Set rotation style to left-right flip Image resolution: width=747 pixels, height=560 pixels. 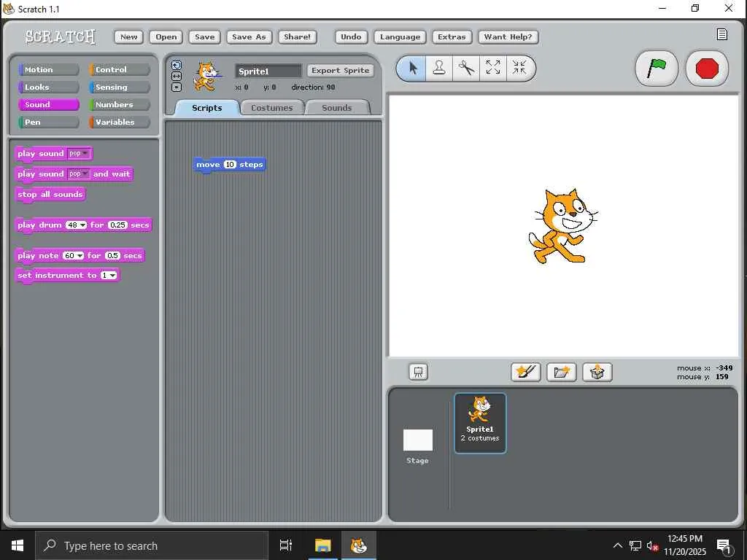tap(177, 76)
